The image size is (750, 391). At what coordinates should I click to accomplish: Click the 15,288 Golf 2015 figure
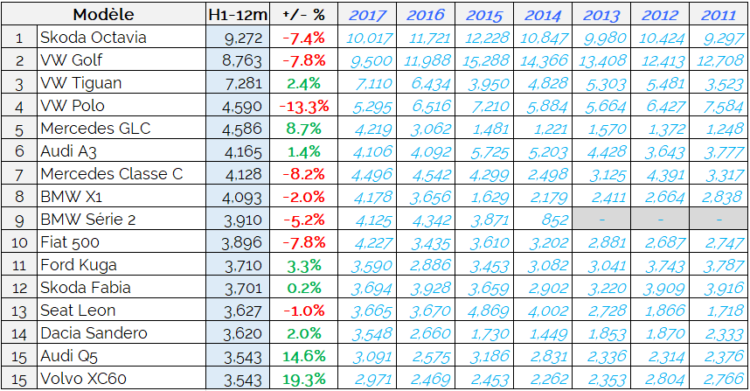(x=485, y=60)
